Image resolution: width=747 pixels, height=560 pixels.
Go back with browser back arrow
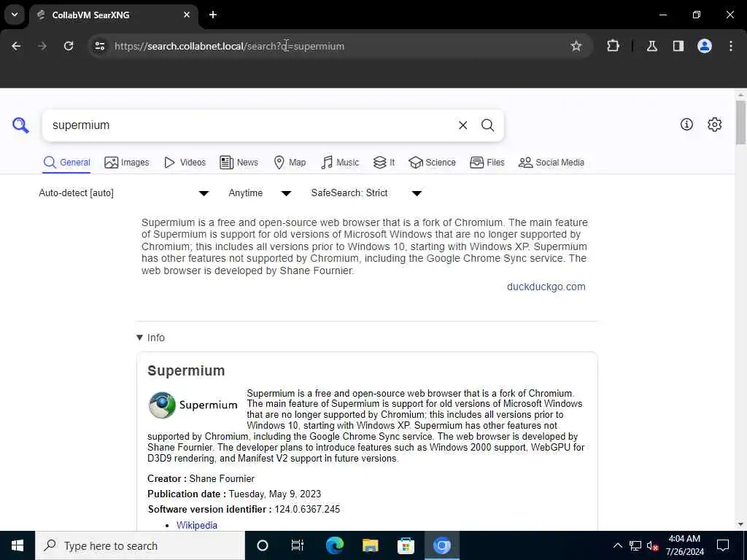pos(16,46)
